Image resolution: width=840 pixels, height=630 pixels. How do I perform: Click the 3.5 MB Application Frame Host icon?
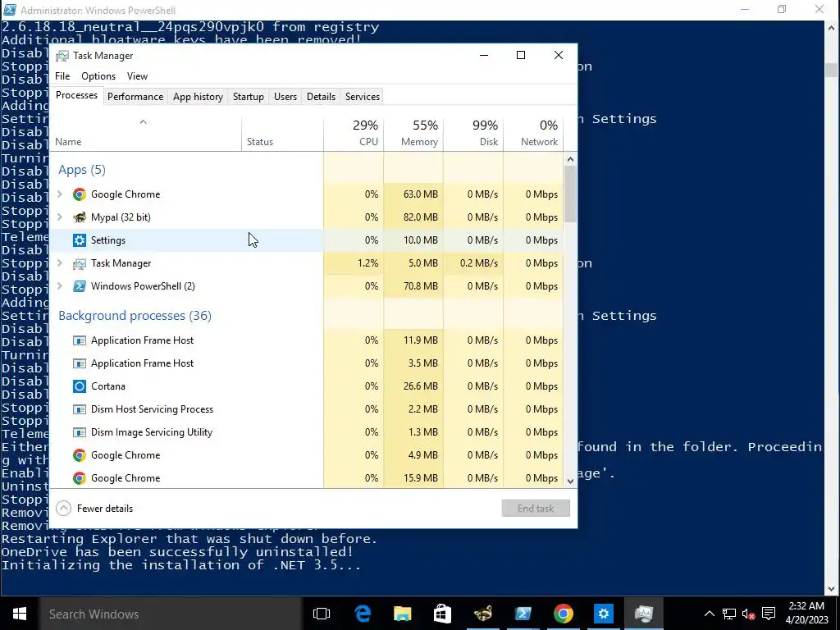coord(80,363)
